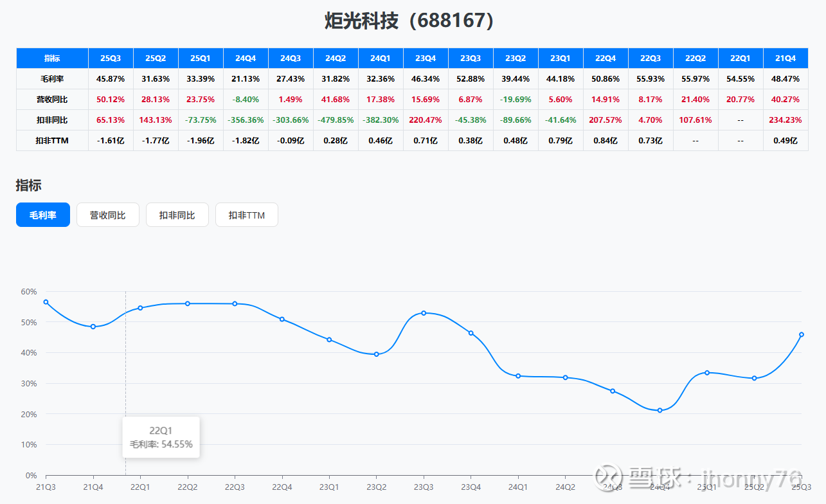Click the 0.84亿 cell under 22Q4
826x504 pixels.
[606, 141]
